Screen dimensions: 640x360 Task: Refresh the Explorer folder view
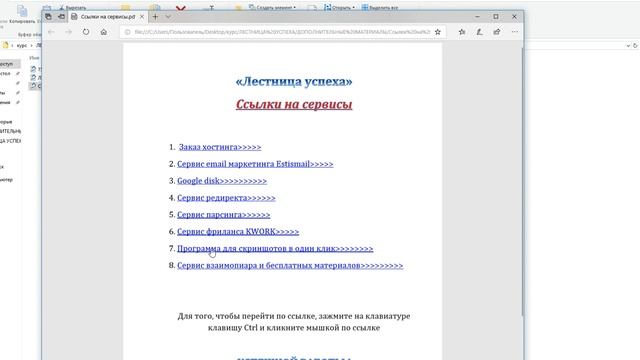[x=635, y=46]
